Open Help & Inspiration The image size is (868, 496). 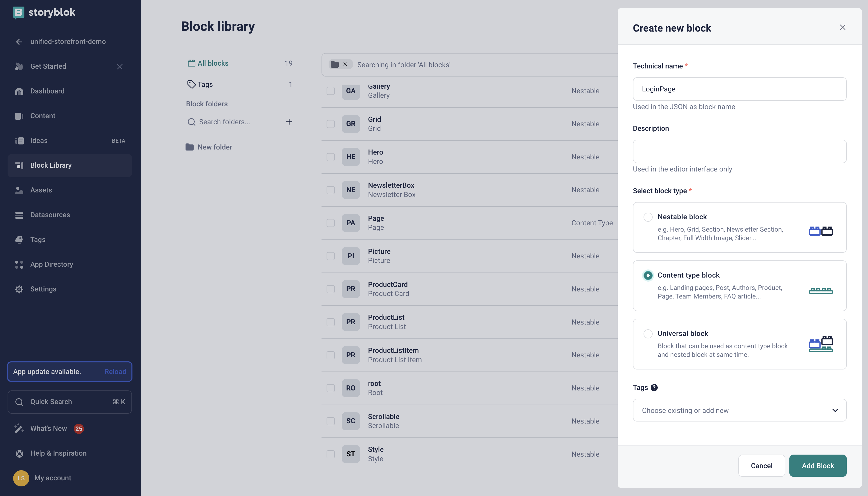pos(70,453)
